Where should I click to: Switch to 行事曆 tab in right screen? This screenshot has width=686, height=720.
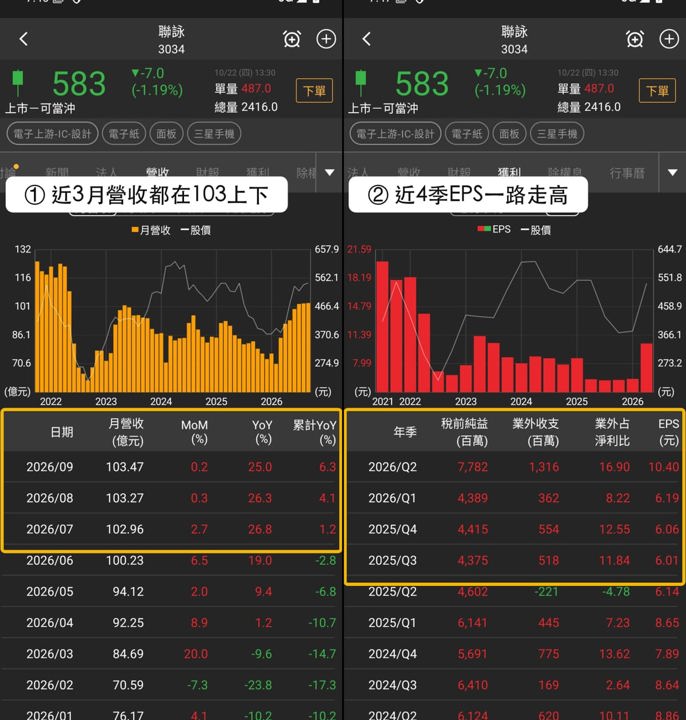tap(627, 173)
